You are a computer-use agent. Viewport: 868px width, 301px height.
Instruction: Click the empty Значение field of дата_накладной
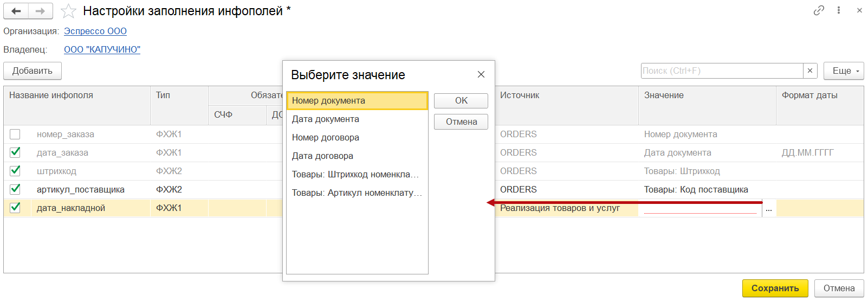(x=700, y=208)
